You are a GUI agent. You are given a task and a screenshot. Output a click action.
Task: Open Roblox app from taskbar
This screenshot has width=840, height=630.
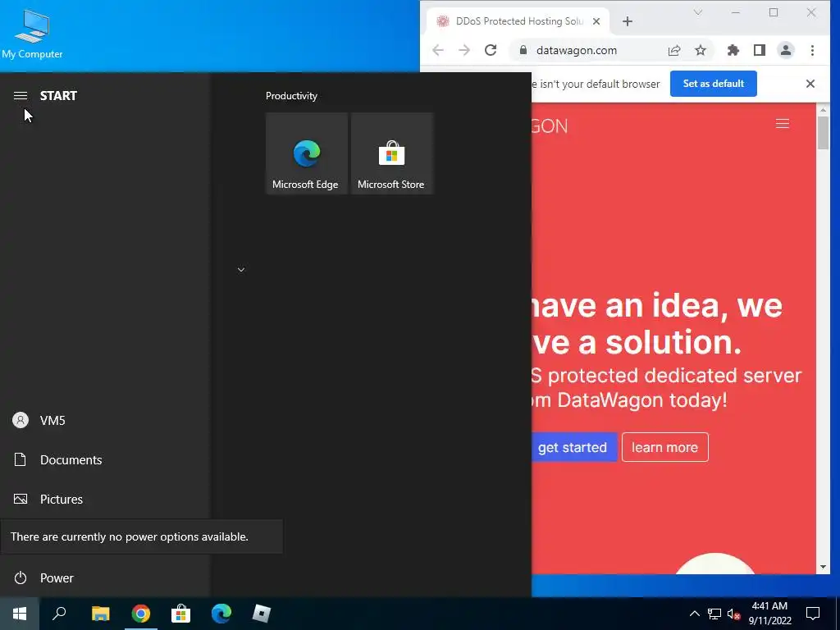point(262,614)
